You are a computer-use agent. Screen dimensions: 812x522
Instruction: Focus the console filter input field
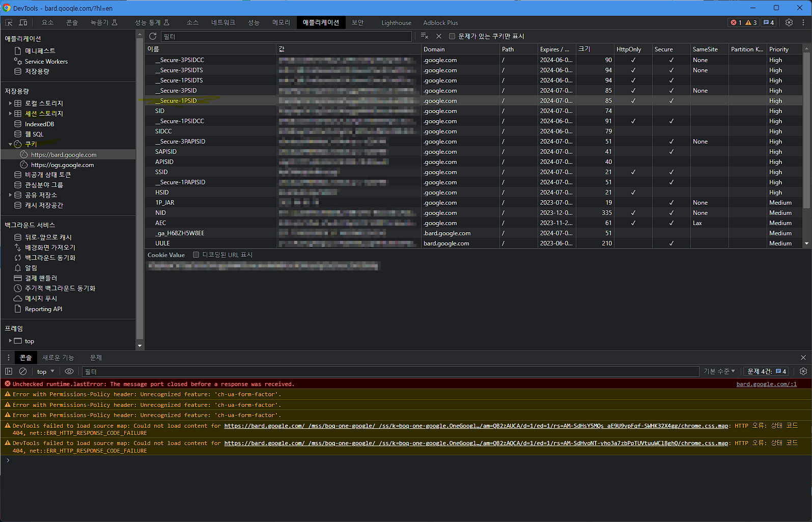390,371
